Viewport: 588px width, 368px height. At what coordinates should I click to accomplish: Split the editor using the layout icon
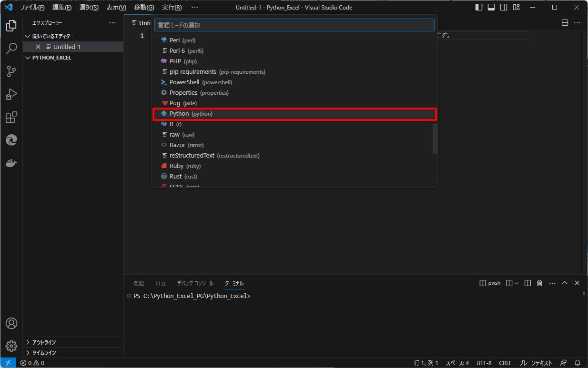point(565,23)
